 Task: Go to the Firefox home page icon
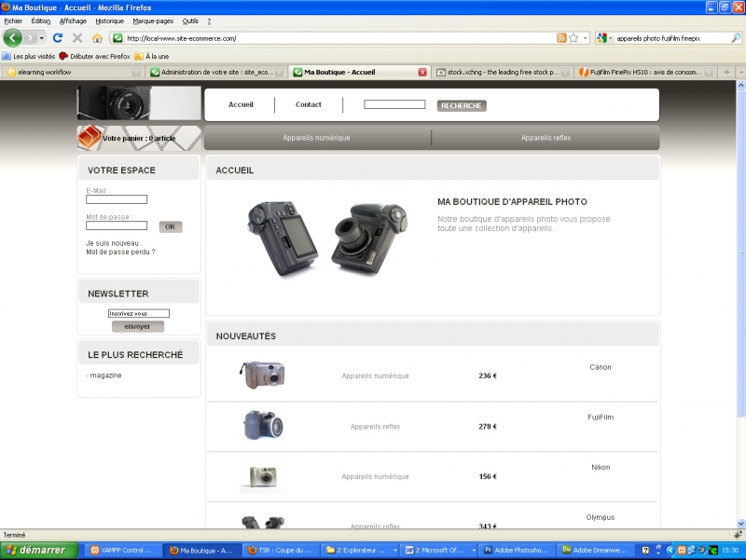coord(97,38)
